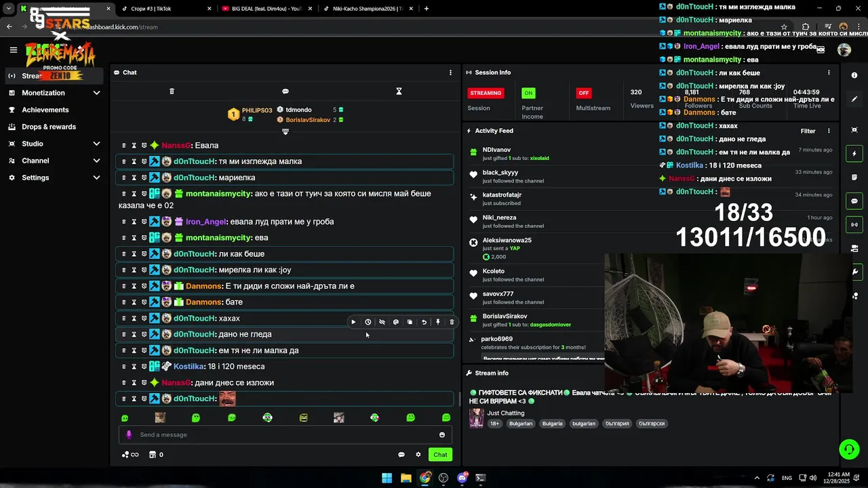Pin the message using the pushpin icon

tap(438, 323)
